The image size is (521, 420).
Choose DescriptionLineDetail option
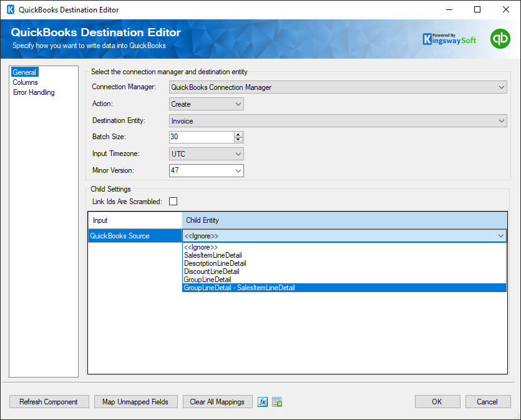(x=344, y=263)
